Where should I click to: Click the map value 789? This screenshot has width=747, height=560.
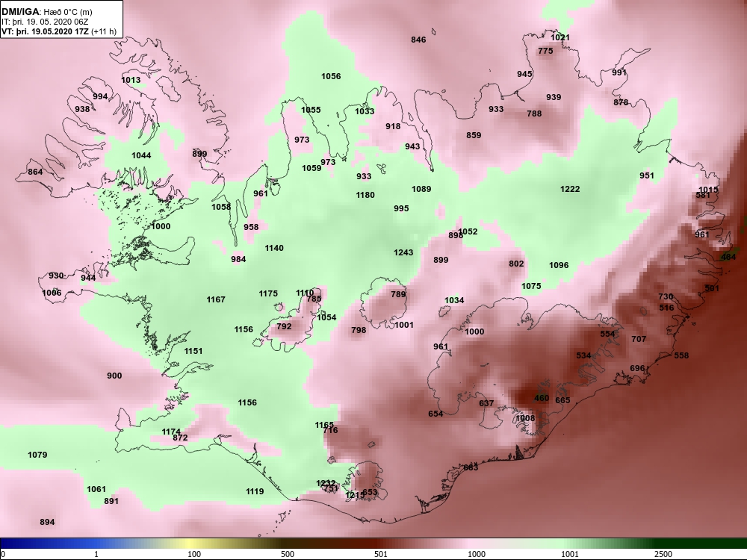[398, 294]
